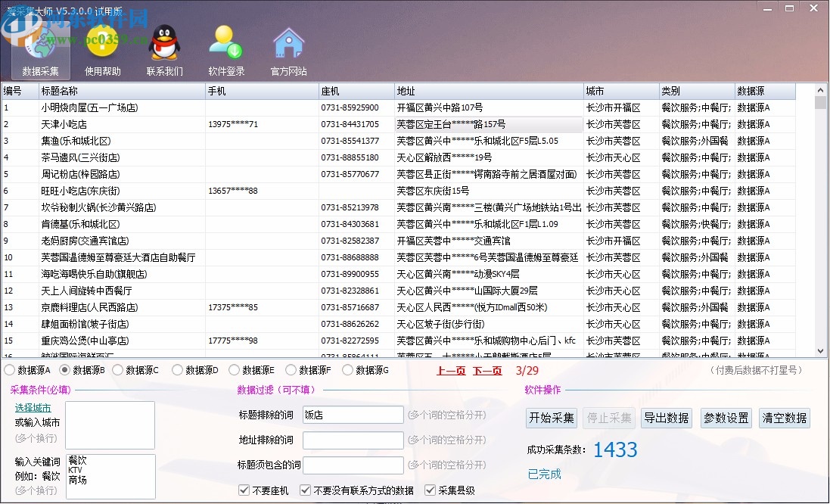Image resolution: width=830 pixels, height=504 pixels.
Task: Toggle 不要没有联系方式的数据 checkbox
Action: pyautogui.click(x=304, y=489)
